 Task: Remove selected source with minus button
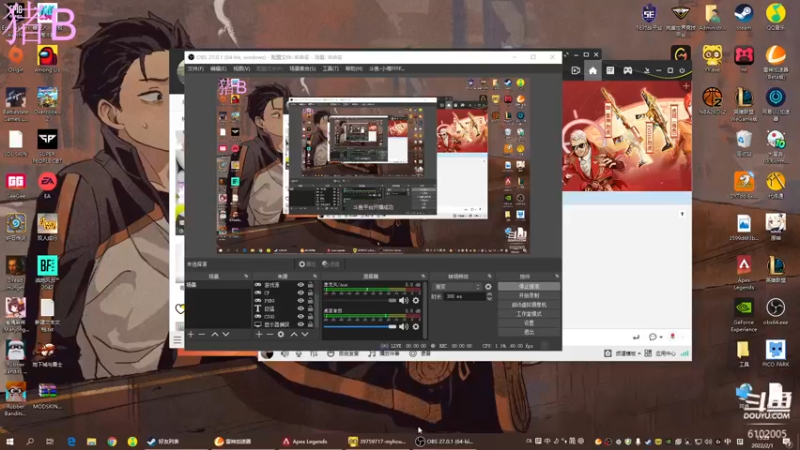(x=270, y=334)
